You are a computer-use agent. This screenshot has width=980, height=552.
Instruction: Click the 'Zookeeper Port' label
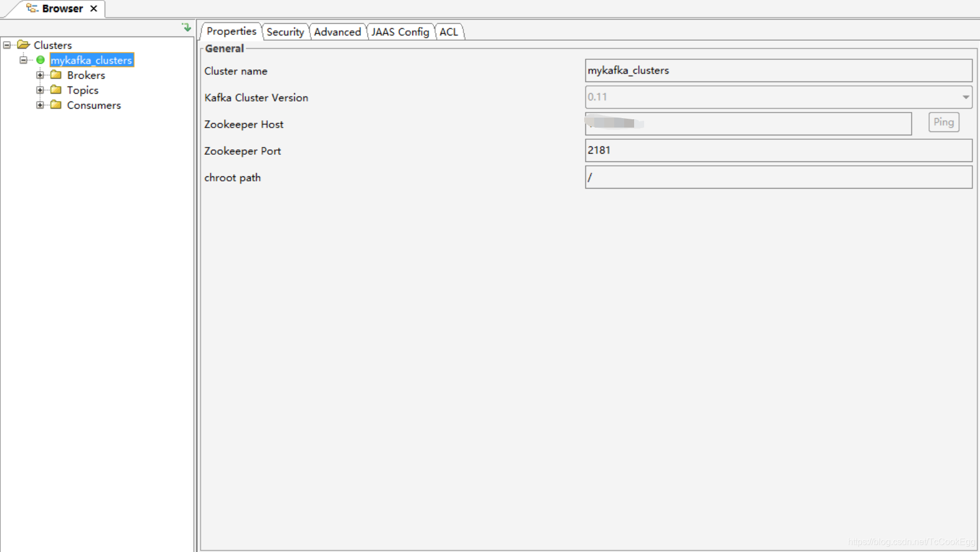pos(242,151)
